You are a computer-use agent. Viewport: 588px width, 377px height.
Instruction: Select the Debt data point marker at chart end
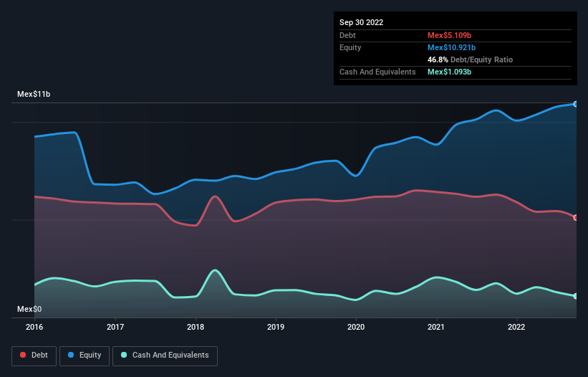576,218
